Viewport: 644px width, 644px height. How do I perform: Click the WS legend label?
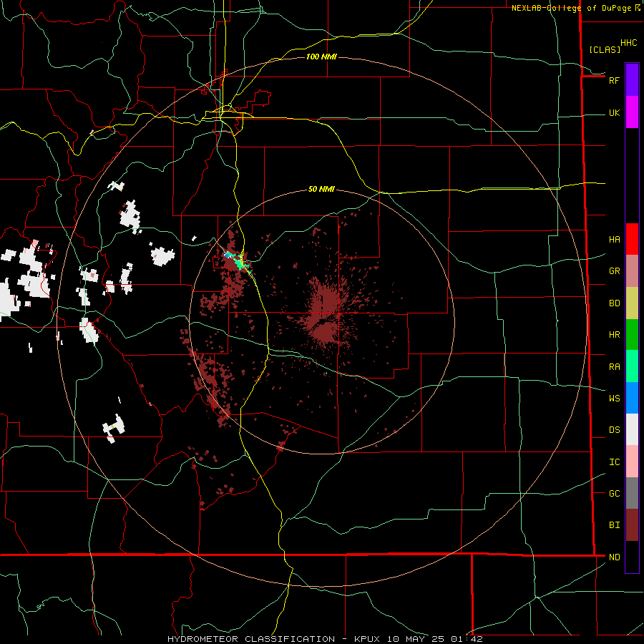coord(614,399)
